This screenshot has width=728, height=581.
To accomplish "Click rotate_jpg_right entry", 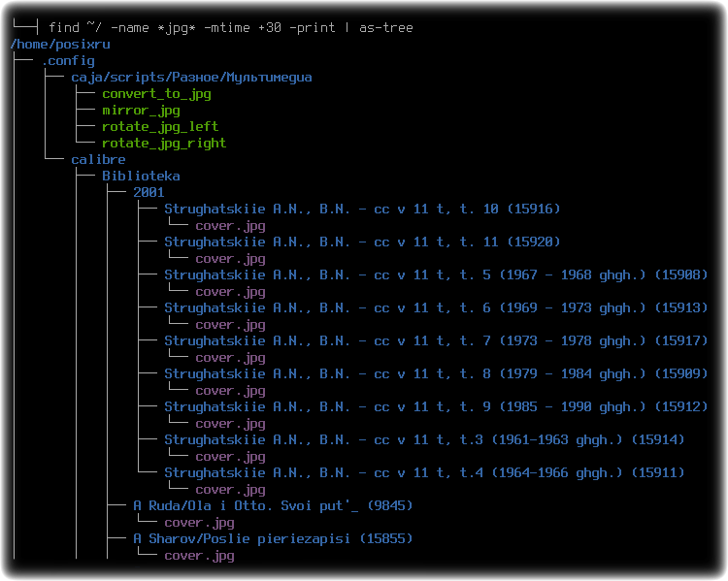I will (164, 144).
